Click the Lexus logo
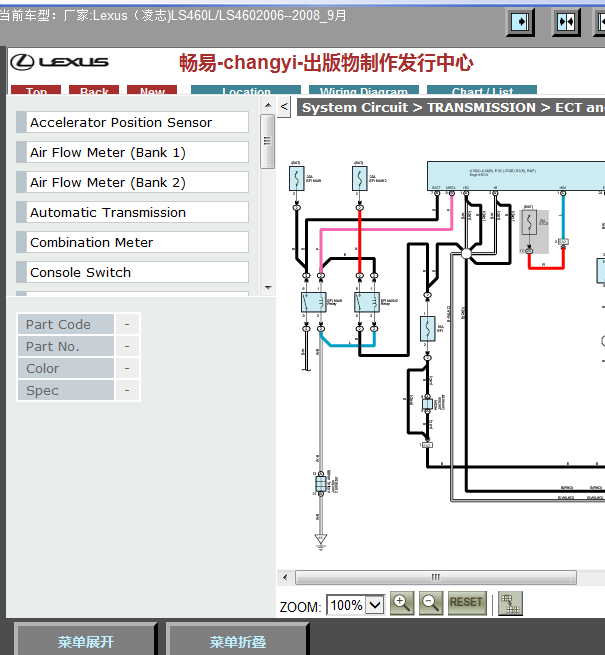 pyautogui.click(x=59, y=62)
